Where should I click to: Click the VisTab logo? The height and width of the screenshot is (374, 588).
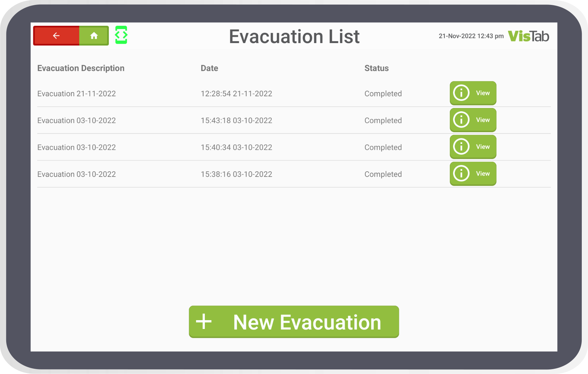[529, 36]
